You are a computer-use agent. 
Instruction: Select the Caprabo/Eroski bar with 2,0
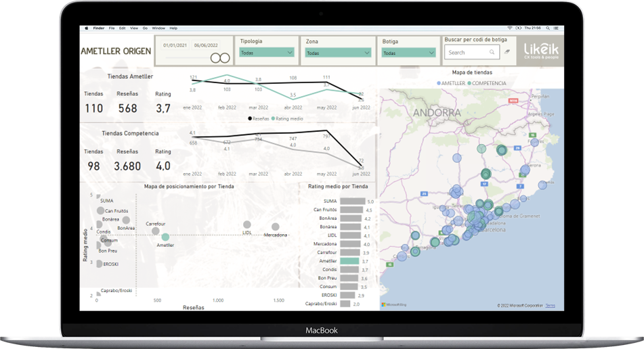coord(345,304)
